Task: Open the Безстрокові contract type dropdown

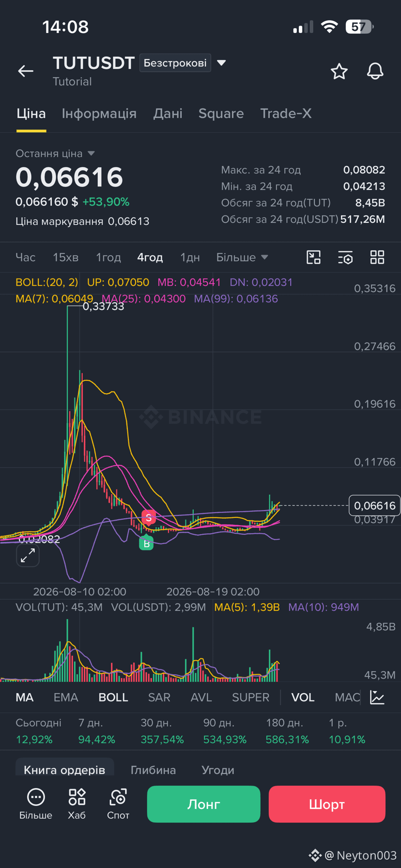Action: pos(175,63)
